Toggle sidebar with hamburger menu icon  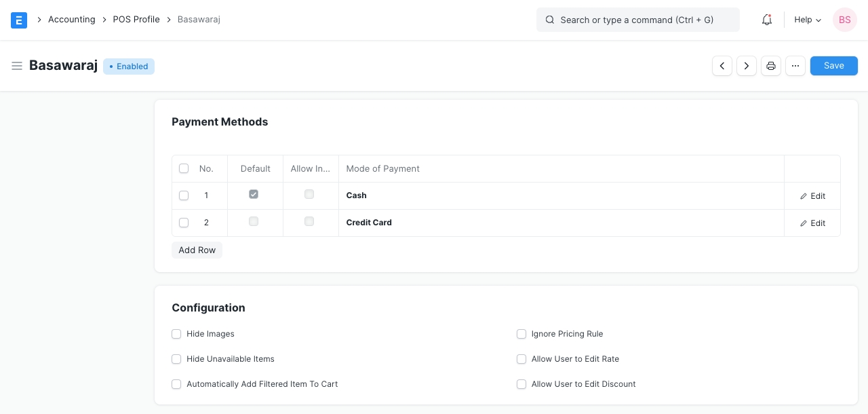coord(17,66)
